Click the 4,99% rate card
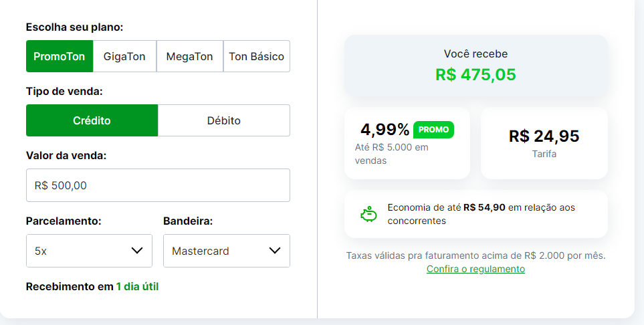644x325 pixels. (x=407, y=143)
